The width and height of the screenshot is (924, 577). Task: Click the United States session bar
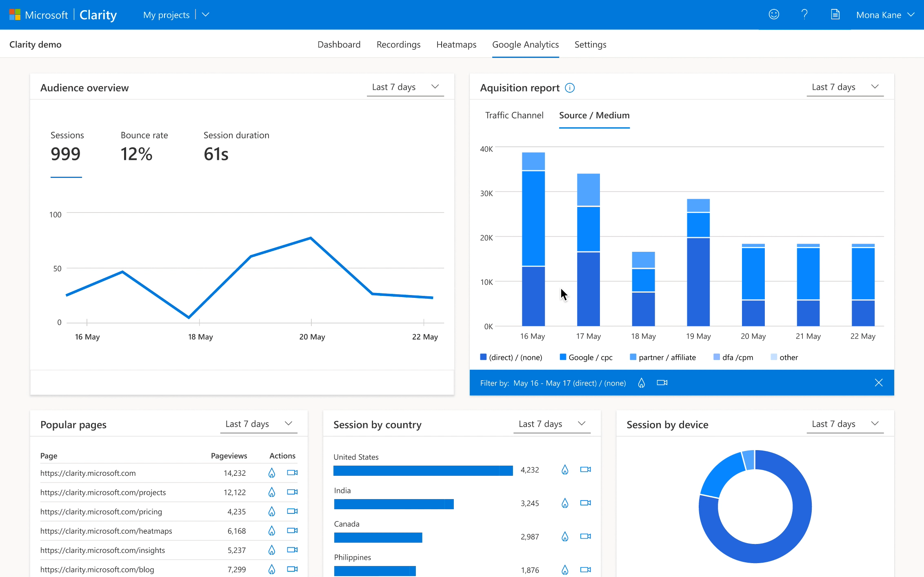423,470
